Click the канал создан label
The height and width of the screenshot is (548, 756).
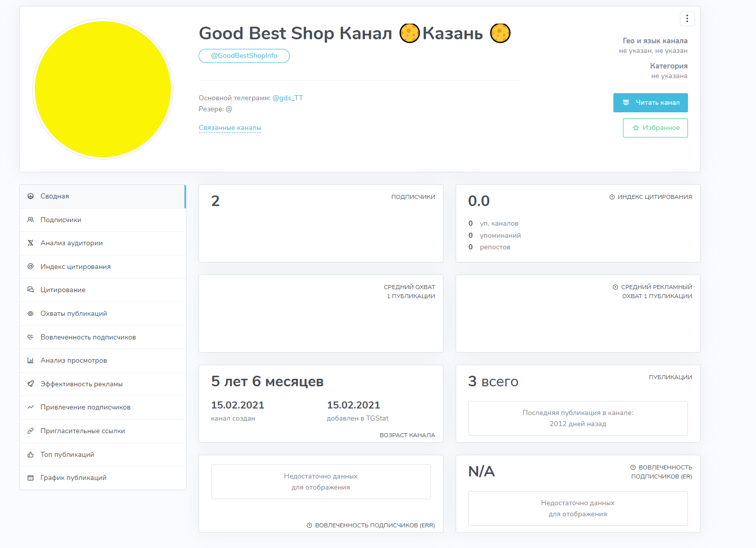233,419
